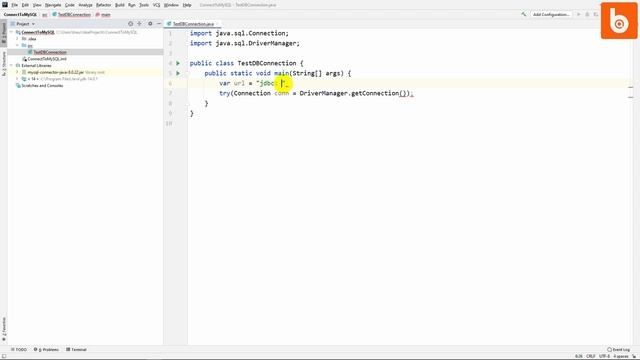Open Project panel settings gear

tap(150, 24)
